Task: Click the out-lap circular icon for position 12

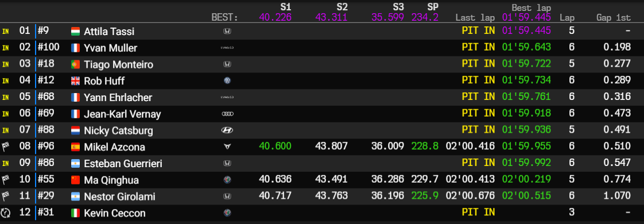Action: [6, 213]
